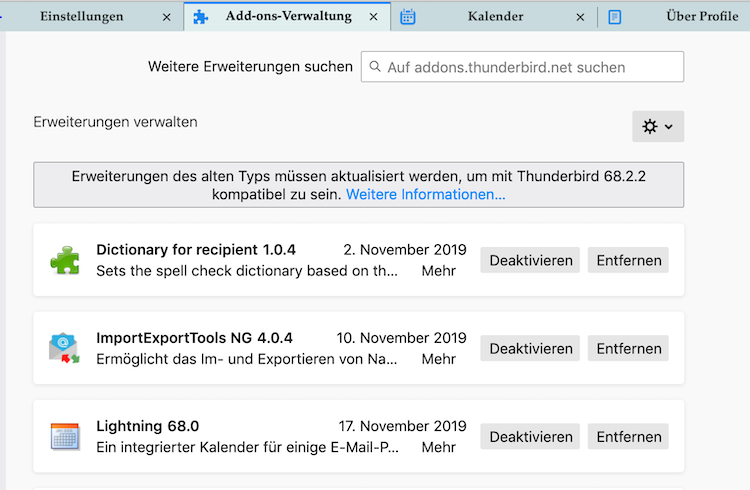Click the Über Profile tab page icon

coord(615,16)
